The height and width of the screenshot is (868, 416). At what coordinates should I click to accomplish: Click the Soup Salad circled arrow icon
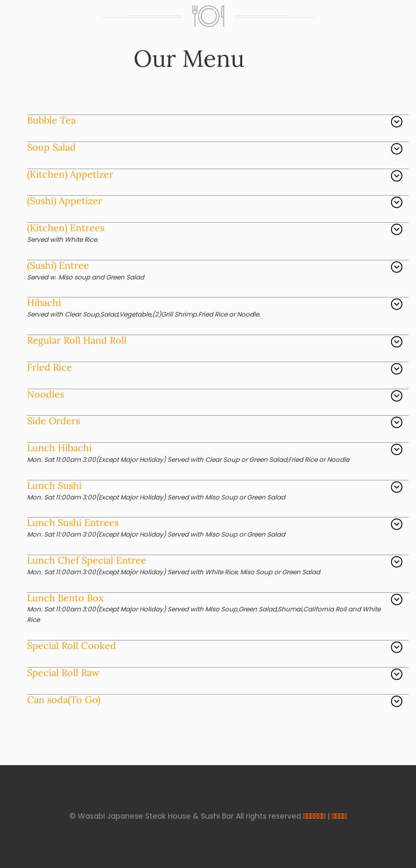(x=396, y=149)
